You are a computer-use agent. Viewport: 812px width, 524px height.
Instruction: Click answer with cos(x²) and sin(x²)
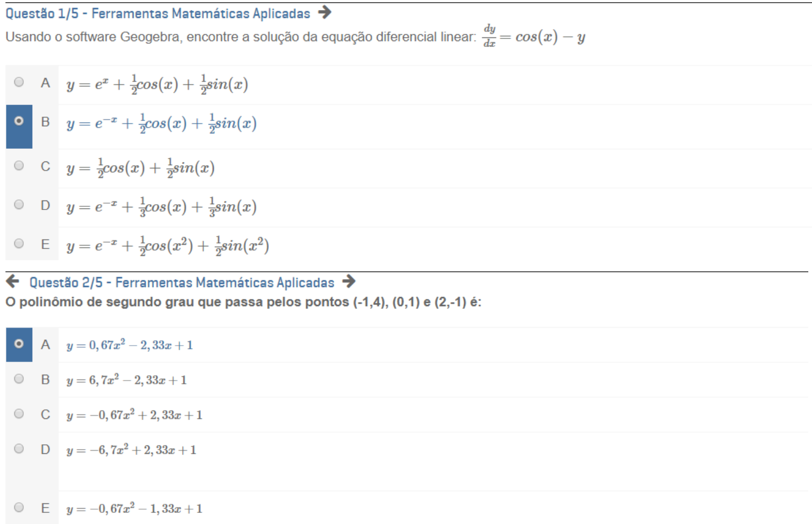coord(167,245)
